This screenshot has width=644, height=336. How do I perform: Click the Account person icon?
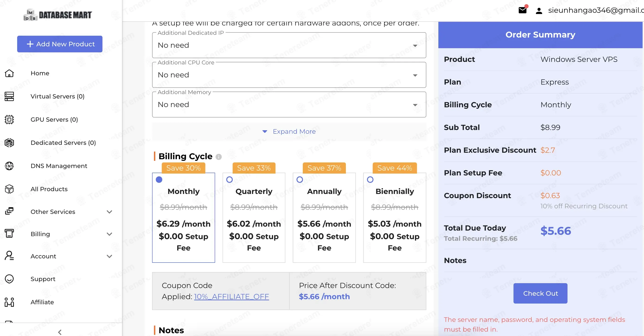tap(9, 256)
